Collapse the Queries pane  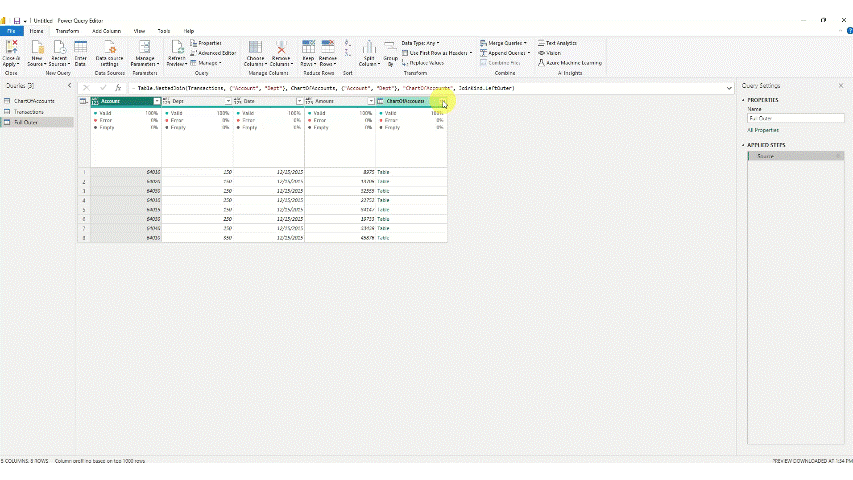tap(68, 87)
